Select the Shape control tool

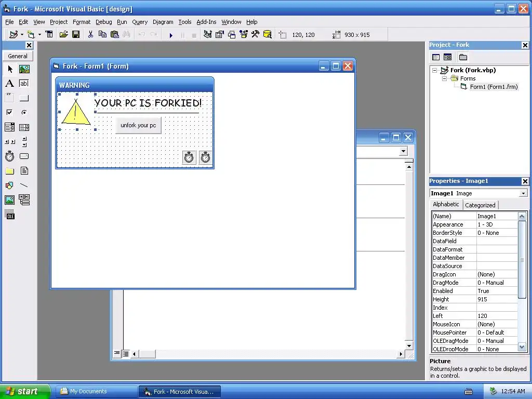[10, 185]
